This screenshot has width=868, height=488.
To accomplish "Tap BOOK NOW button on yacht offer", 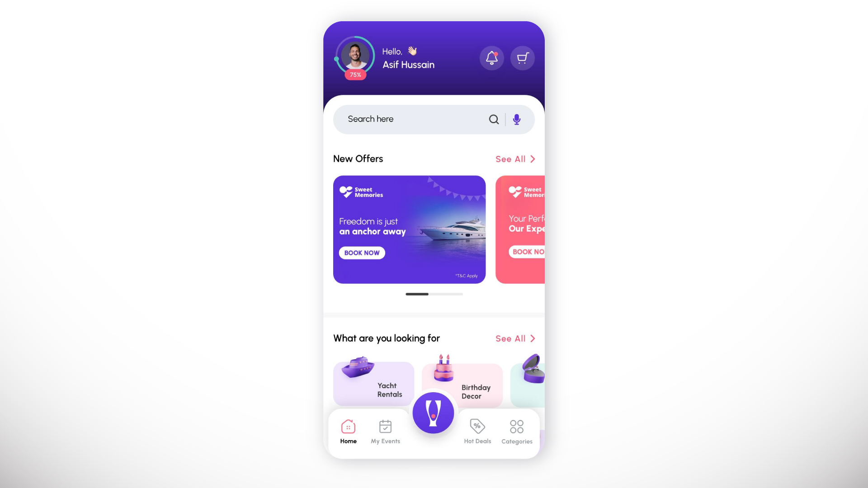I will click(361, 253).
